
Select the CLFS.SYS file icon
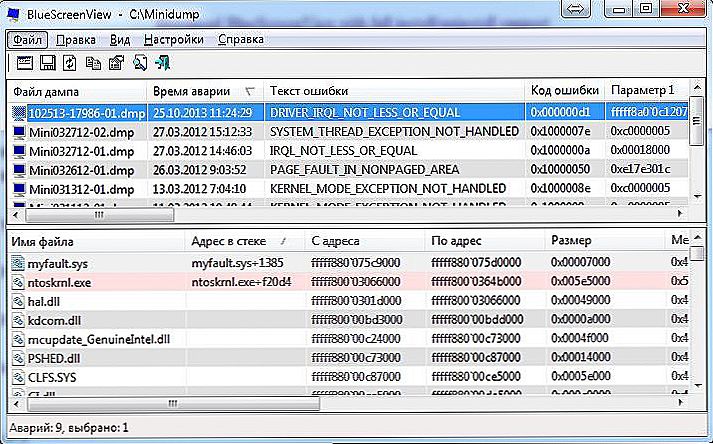click(18, 377)
